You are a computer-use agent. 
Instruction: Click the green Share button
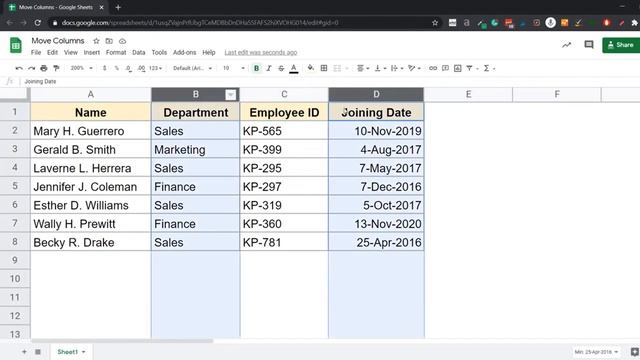tap(621, 45)
